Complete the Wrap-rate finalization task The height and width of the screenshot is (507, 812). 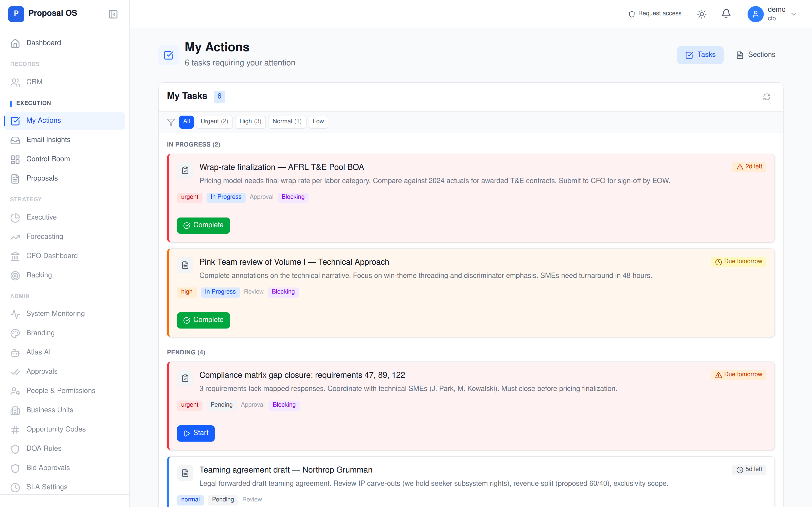pos(203,225)
